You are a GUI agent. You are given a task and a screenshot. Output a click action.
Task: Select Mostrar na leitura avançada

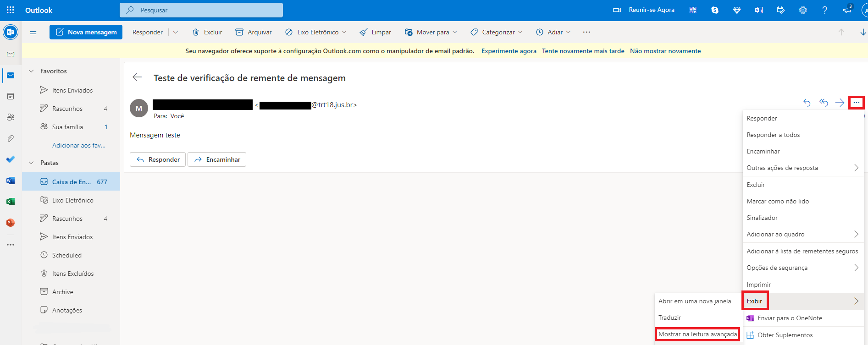click(x=697, y=334)
